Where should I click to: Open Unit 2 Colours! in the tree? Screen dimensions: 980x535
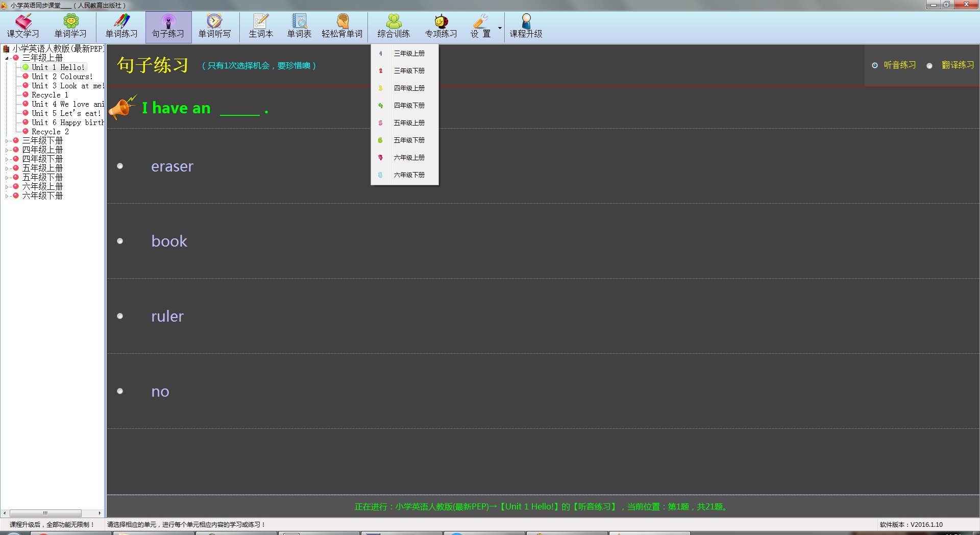[62, 77]
